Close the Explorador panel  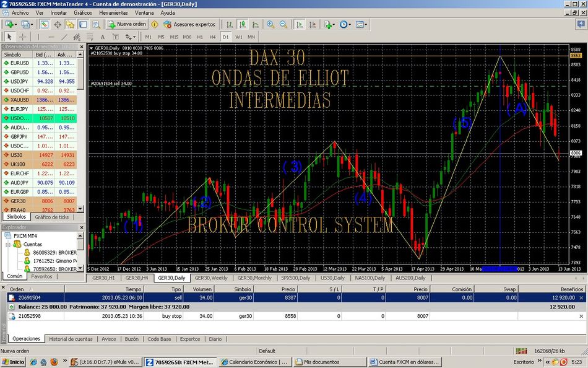coord(81,227)
